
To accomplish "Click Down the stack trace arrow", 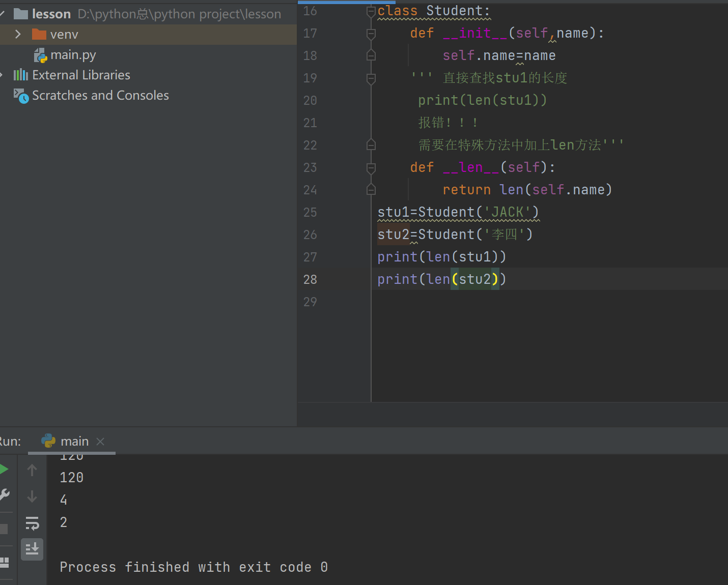I will tap(32, 496).
